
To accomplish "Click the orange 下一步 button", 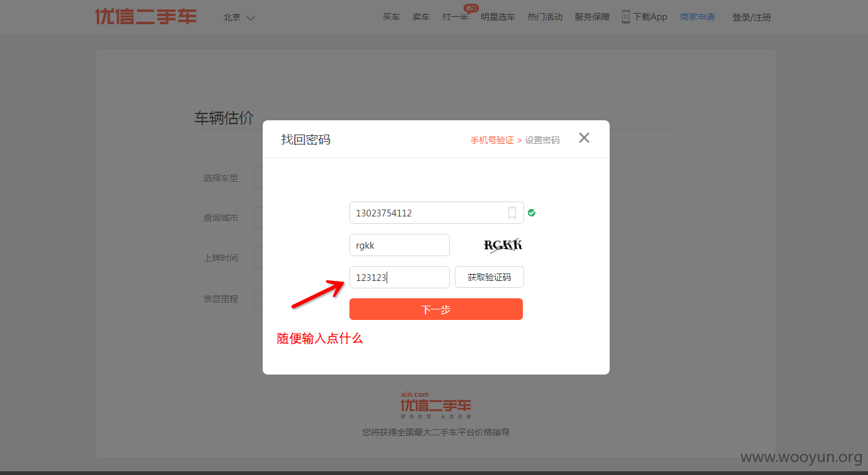I will pyautogui.click(x=436, y=309).
